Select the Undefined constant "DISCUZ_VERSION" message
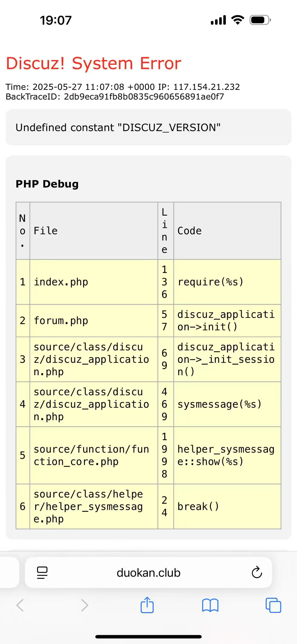 (x=118, y=127)
